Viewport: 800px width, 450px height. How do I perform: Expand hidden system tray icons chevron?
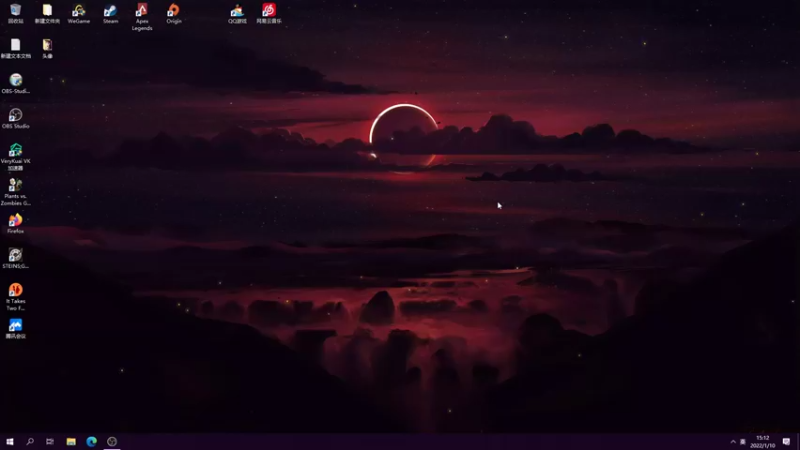tap(733, 442)
